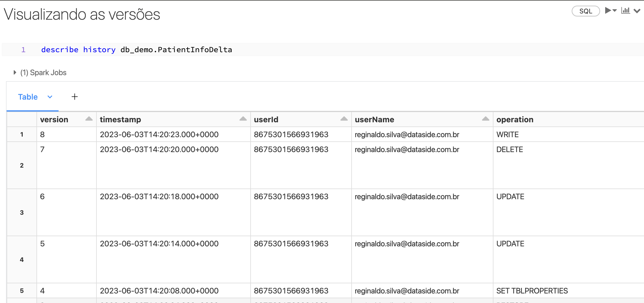Click the timestamp column header text
Screen dimensions: 644x303
pos(120,120)
